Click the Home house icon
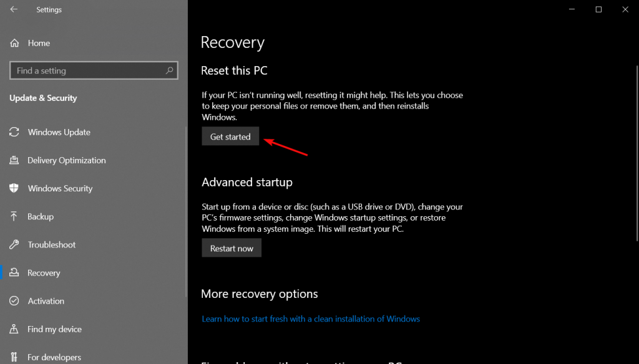The image size is (639, 364). point(14,42)
